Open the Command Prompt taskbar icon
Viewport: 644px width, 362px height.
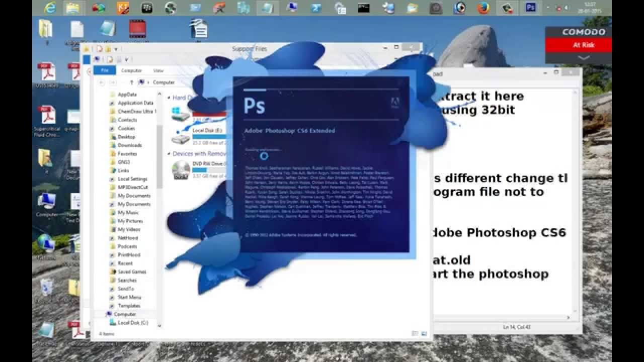[x=364, y=8]
